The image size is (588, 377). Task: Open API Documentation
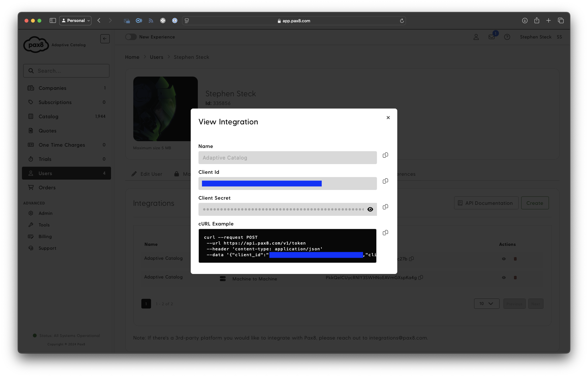tap(486, 203)
